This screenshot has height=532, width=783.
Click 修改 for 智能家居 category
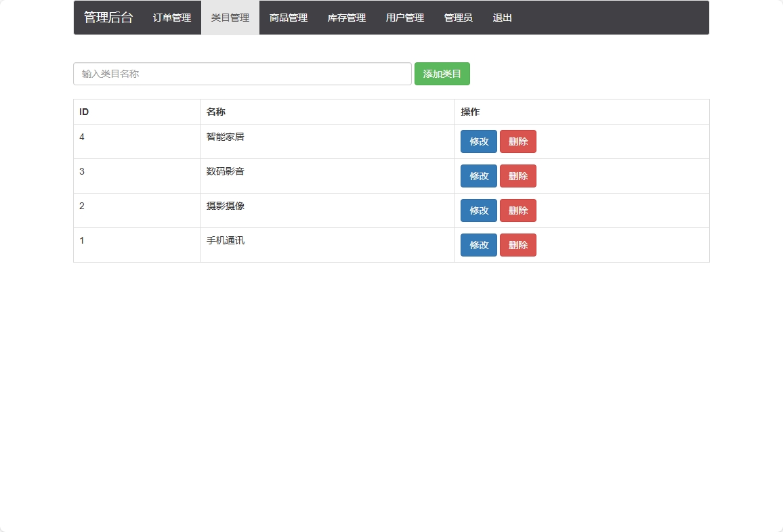478,141
